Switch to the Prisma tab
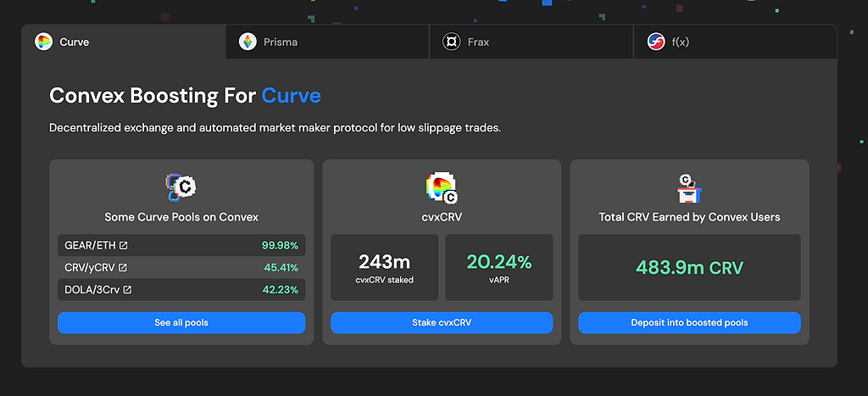868x396 pixels. click(x=328, y=42)
